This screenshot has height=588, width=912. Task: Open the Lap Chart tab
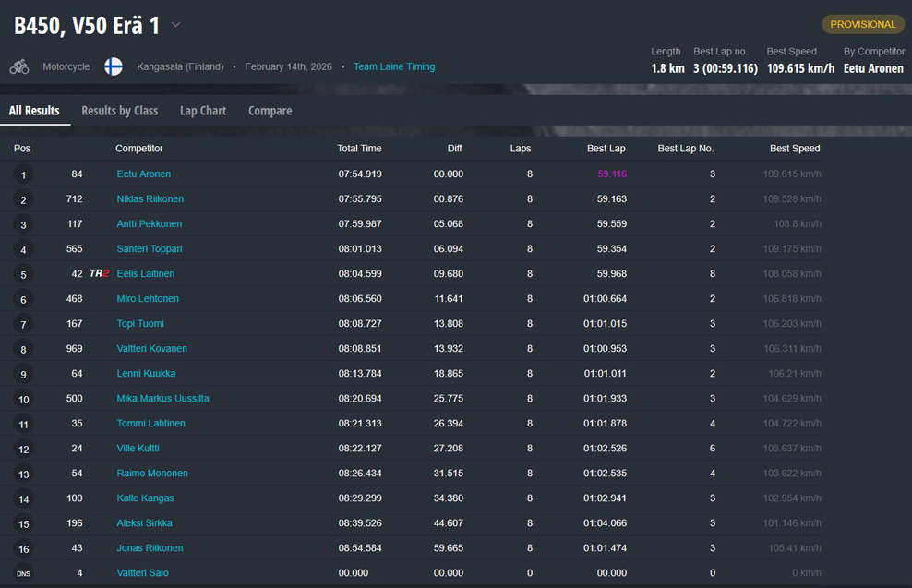coord(202,111)
